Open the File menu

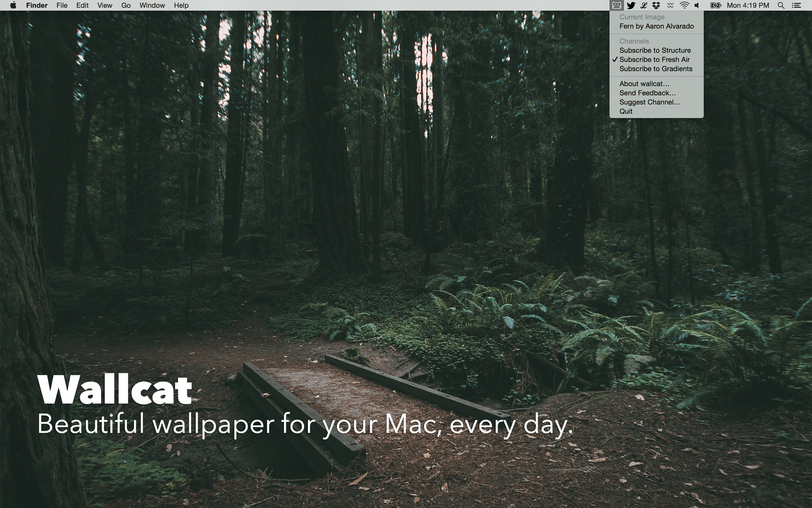tap(62, 6)
